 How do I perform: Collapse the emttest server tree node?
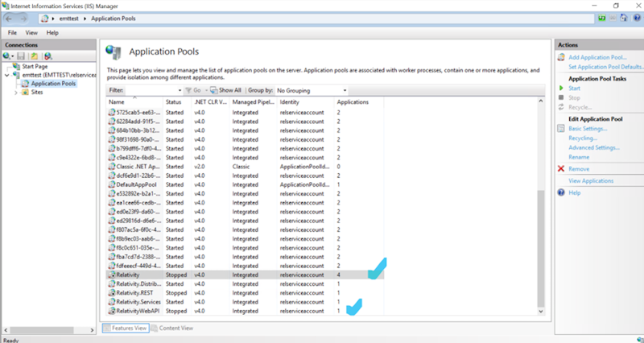pos(7,75)
